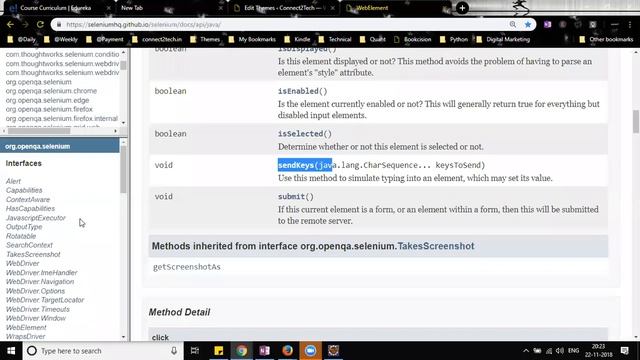Click the microphone icon in taskbar search
The image size is (640, 360).
pyautogui.click(x=174, y=351)
